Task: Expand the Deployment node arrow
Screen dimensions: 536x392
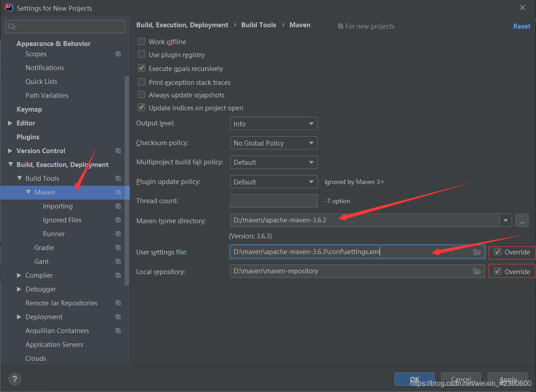Action: (19, 317)
